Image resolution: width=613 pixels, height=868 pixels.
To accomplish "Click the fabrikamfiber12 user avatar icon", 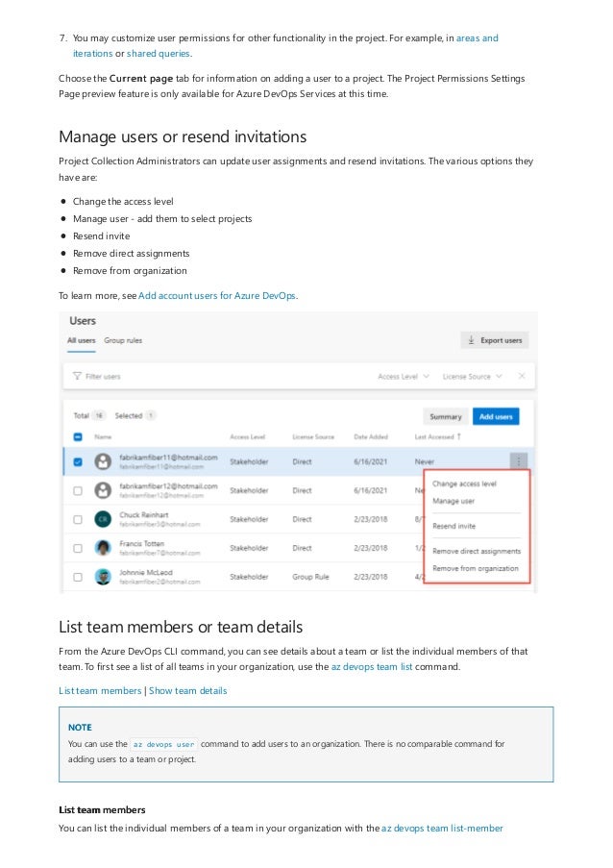I will coord(103,490).
